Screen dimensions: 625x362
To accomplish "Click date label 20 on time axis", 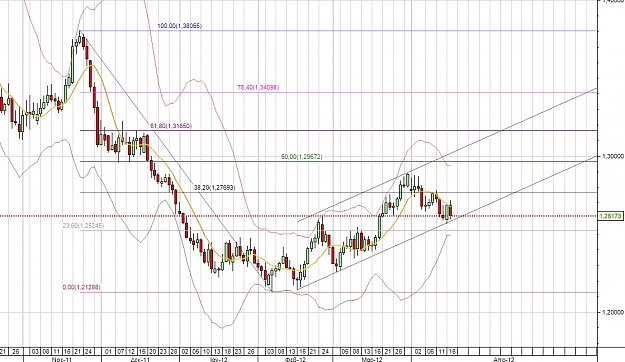I will click(152, 352).
